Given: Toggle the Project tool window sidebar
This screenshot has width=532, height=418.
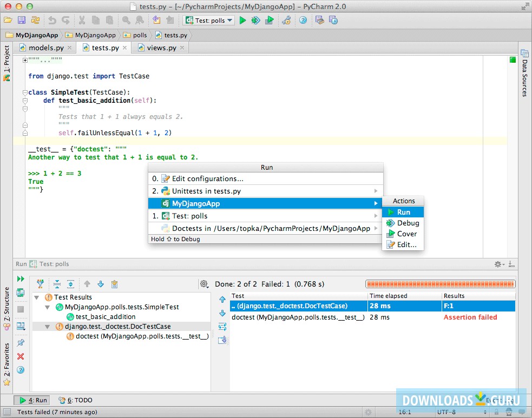Looking at the screenshot, I should click(x=6, y=64).
